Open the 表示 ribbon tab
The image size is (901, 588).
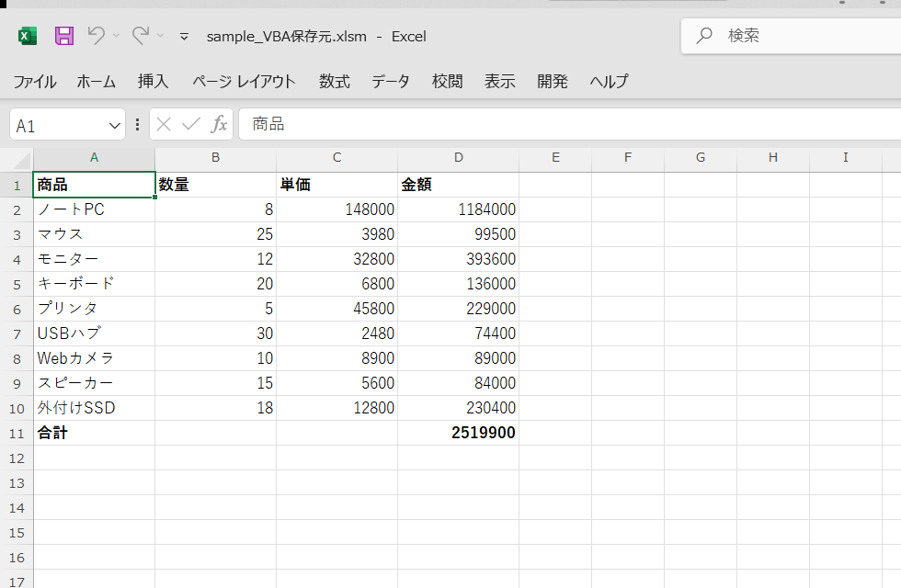pos(499,82)
